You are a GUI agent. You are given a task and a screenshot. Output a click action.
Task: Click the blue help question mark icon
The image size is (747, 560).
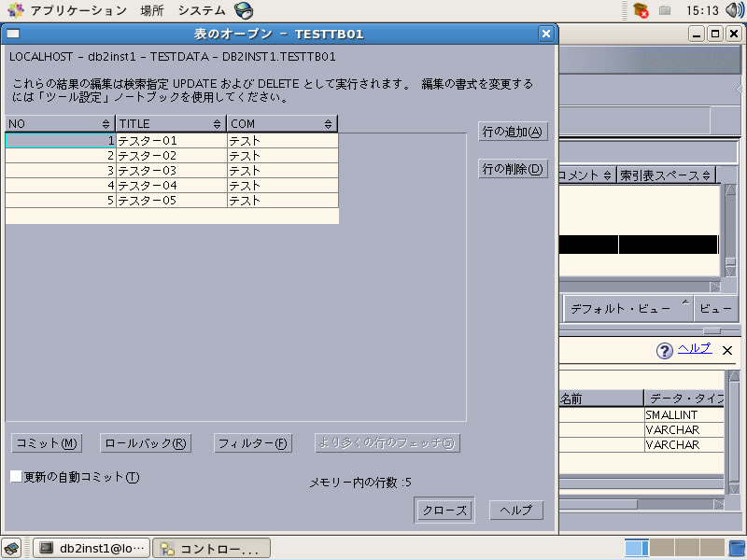coord(665,351)
